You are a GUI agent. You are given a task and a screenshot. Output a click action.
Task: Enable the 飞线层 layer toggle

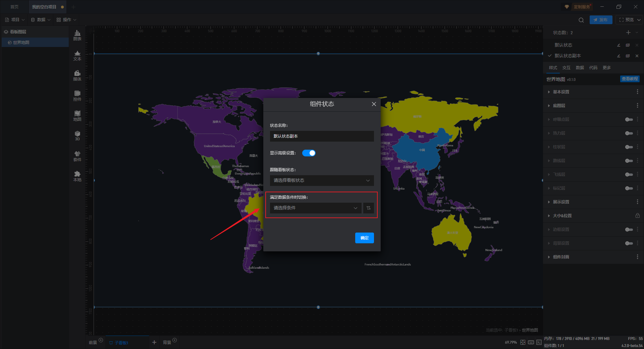coord(629,174)
